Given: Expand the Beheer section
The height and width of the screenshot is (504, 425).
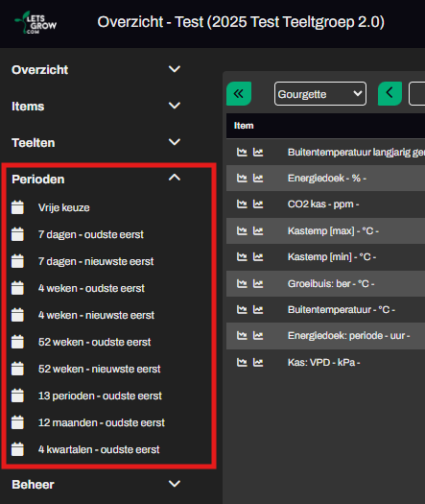Looking at the screenshot, I should [x=96, y=484].
